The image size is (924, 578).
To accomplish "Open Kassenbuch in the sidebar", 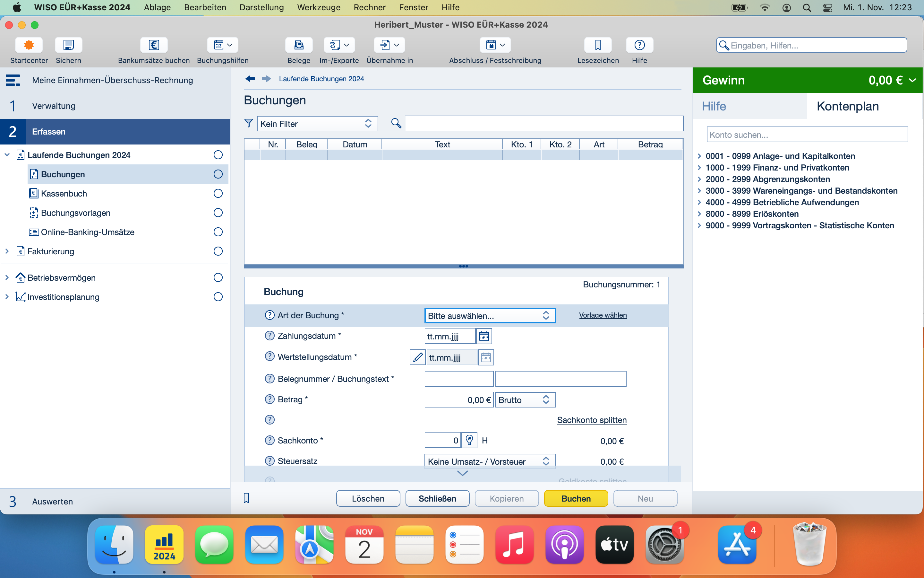I will tap(64, 193).
